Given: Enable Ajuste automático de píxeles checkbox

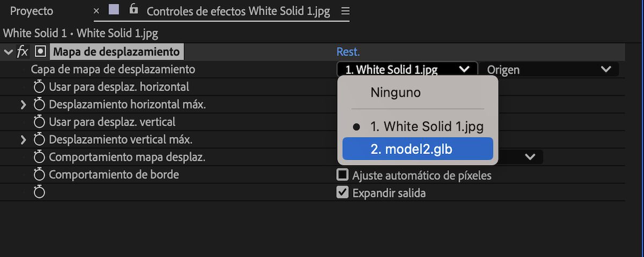Looking at the screenshot, I should point(342,175).
